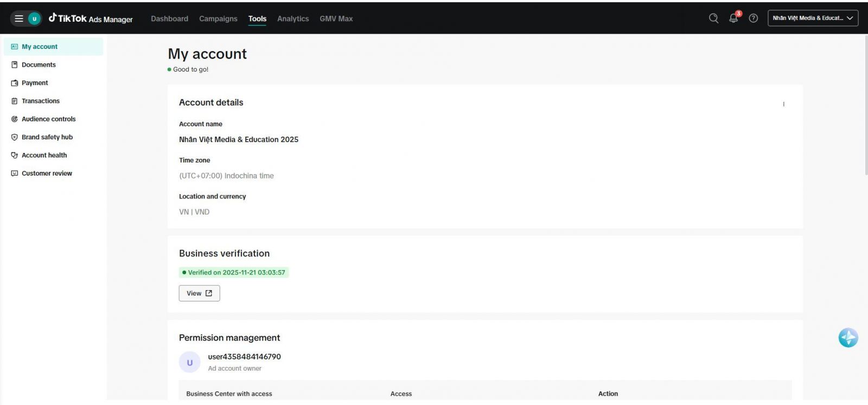The width and height of the screenshot is (868, 405).
Task: Click the Payment wallet icon
Action: [x=15, y=83]
